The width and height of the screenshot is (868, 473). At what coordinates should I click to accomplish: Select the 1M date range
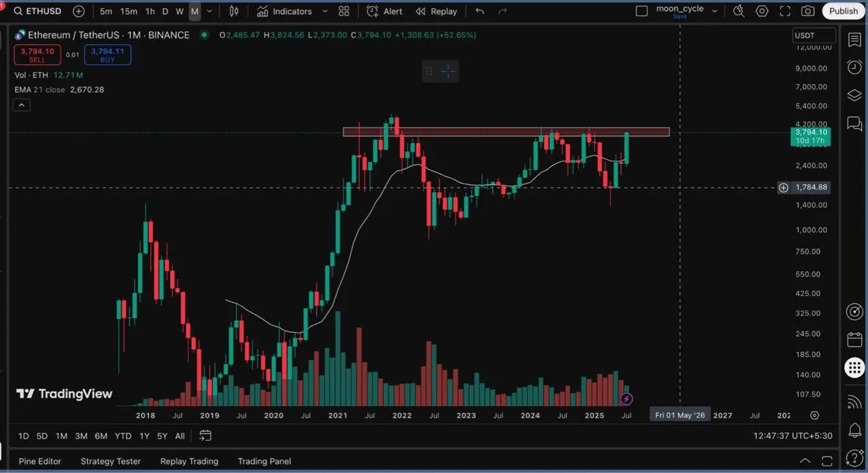(x=62, y=436)
